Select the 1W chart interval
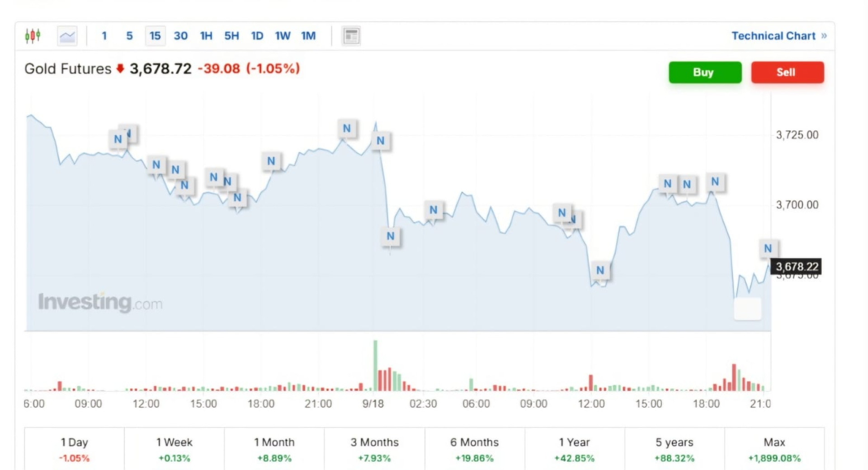Viewport: 868px width, 470px height. click(x=283, y=36)
